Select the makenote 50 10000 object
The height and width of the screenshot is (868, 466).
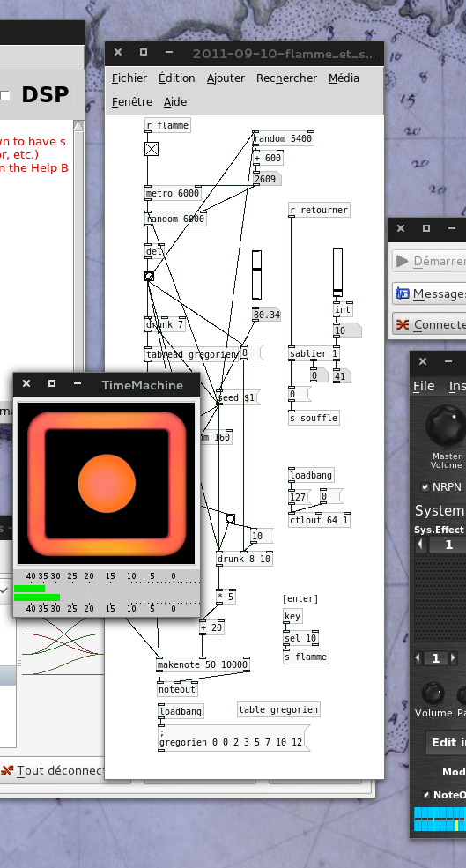[203, 664]
